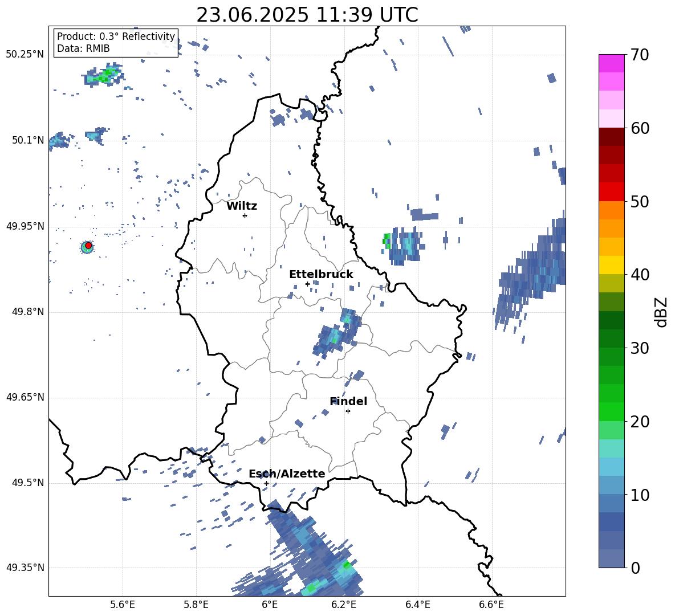The width and height of the screenshot is (675, 616).
Task: Click the 'Product: 0.3° Reflectivity' label
Action: coord(116,36)
